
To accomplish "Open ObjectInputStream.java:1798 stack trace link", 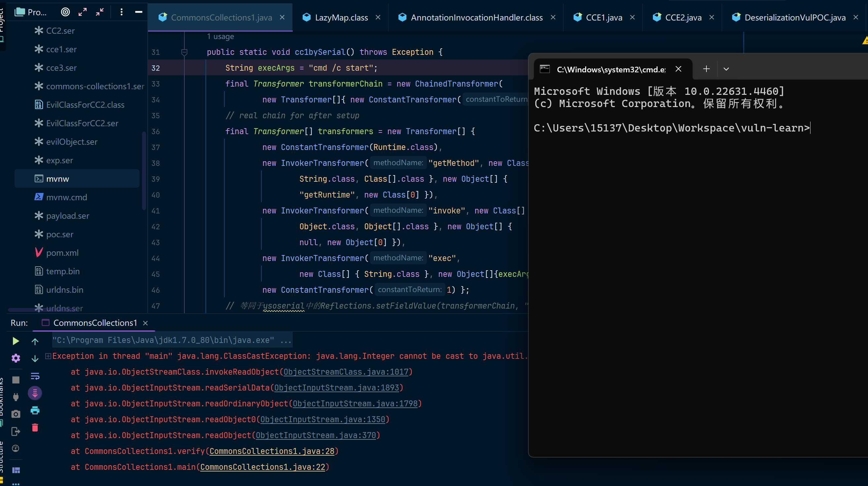I will pos(355,403).
